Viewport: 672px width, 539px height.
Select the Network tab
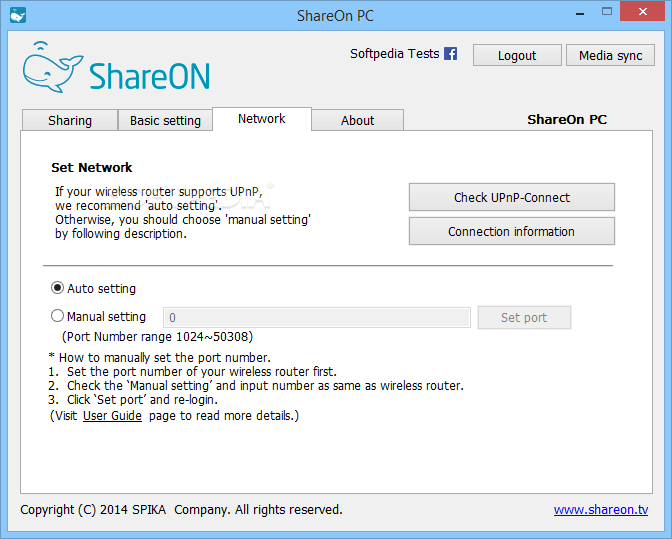pos(262,119)
